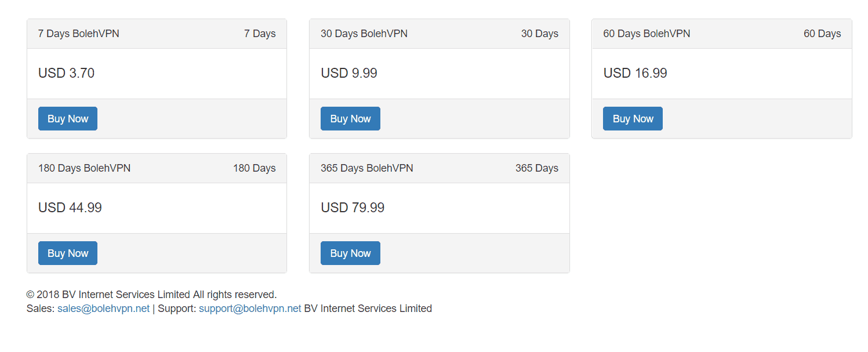Click Buy Now for the 30 Days plan
868x352 pixels.
coord(350,119)
